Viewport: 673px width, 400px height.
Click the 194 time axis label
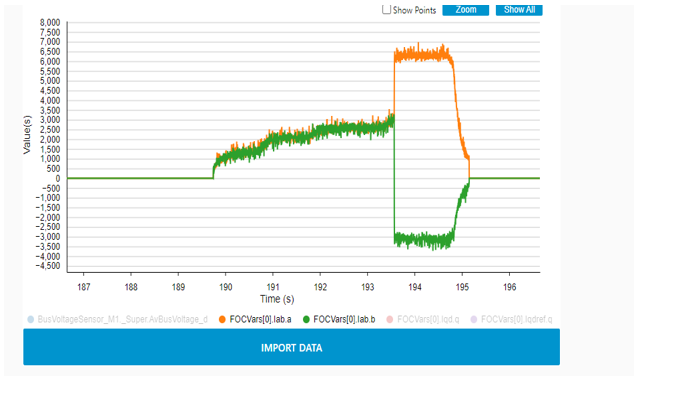(x=415, y=287)
